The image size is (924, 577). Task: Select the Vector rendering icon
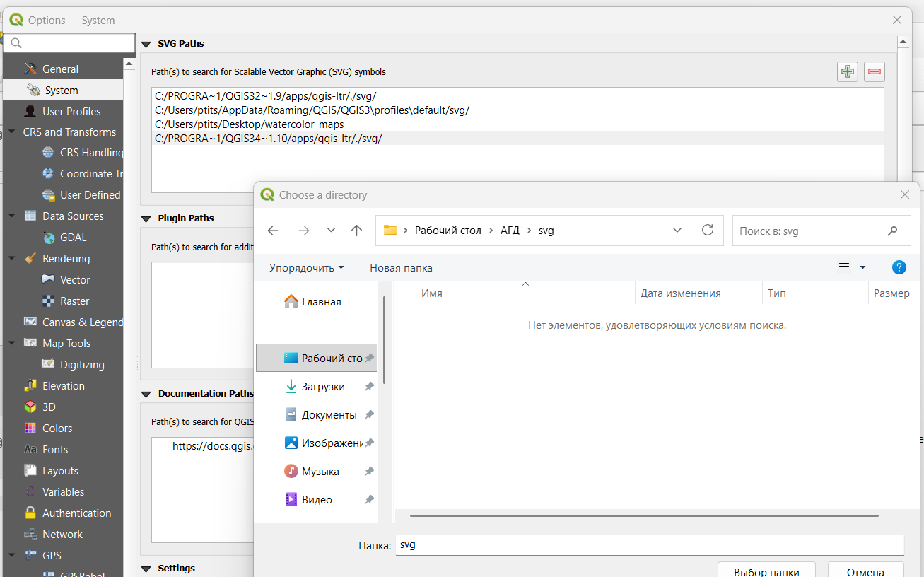(x=48, y=279)
